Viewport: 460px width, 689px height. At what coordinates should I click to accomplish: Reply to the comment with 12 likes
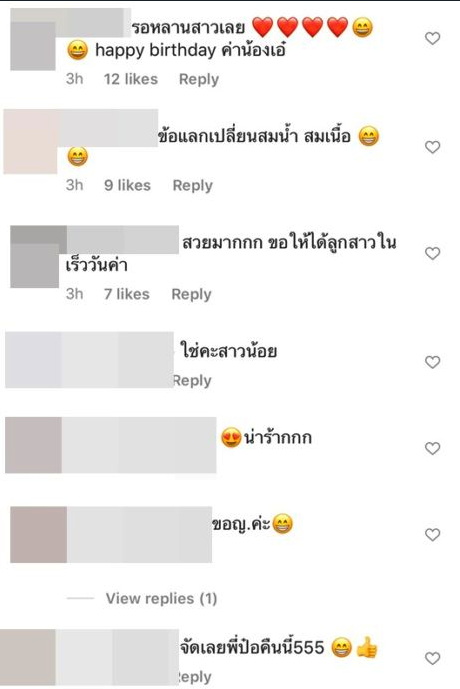point(199,80)
